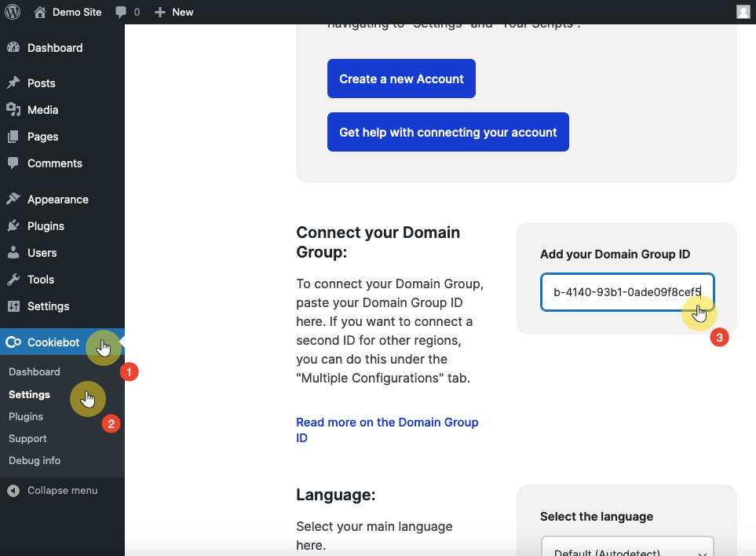Viewport: 756px width, 556px height.
Task: Click the Cookiebot logo icon
Action: (x=13, y=342)
